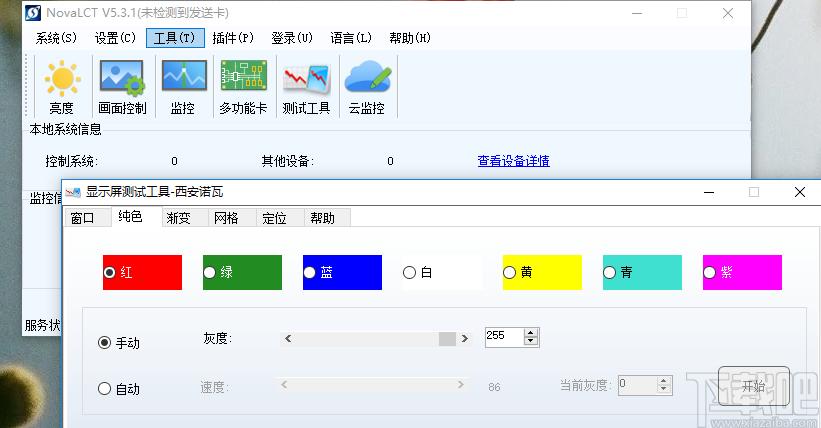Click the 速度 slider right arrow

tap(461, 385)
